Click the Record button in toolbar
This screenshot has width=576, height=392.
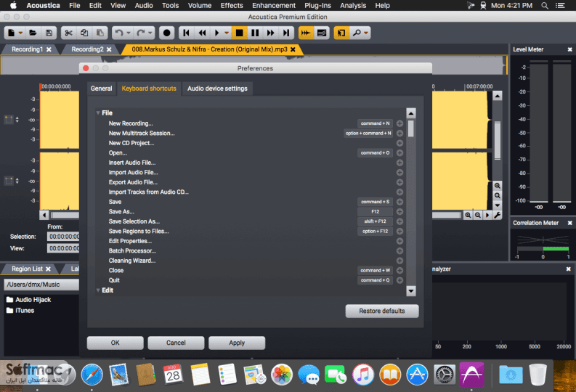pos(167,33)
